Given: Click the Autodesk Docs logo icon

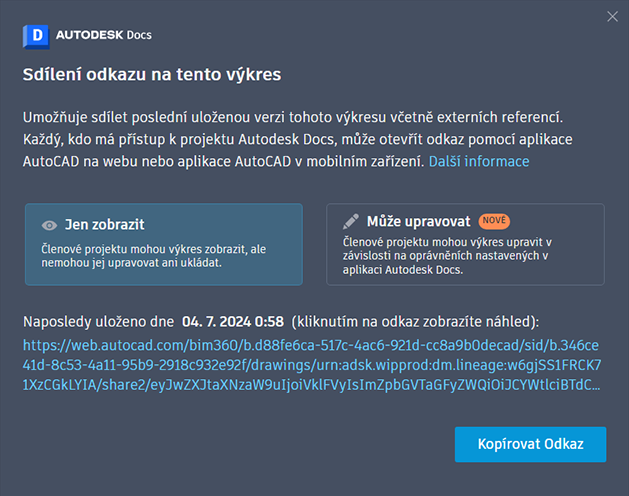Looking at the screenshot, I should pyautogui.click(x=36, y=36).
